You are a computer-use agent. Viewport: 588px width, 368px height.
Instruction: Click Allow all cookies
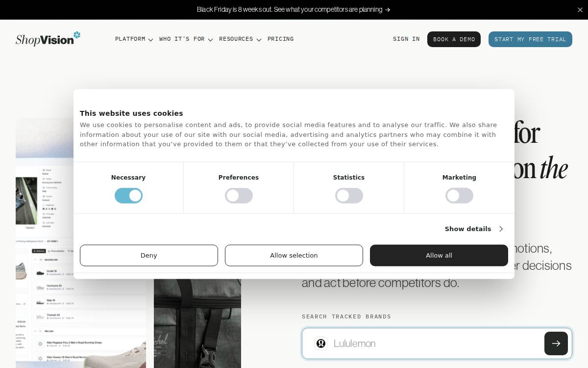(439, 256)
